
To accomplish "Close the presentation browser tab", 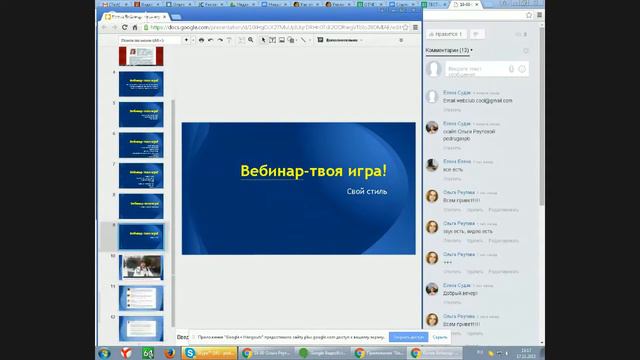I will [165, 17].
